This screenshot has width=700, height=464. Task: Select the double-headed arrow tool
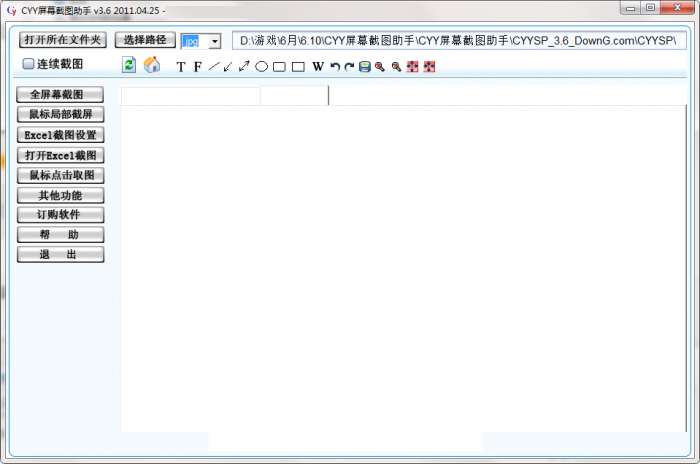244,67
